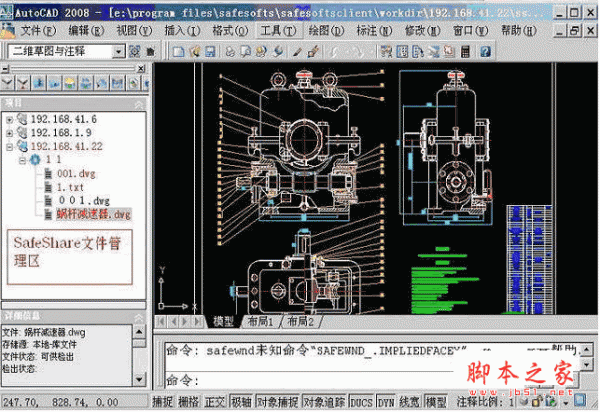The image size is (600, 412).
Task: Click the My Workspace icon beside gear
Action: [x=151, y=51]
